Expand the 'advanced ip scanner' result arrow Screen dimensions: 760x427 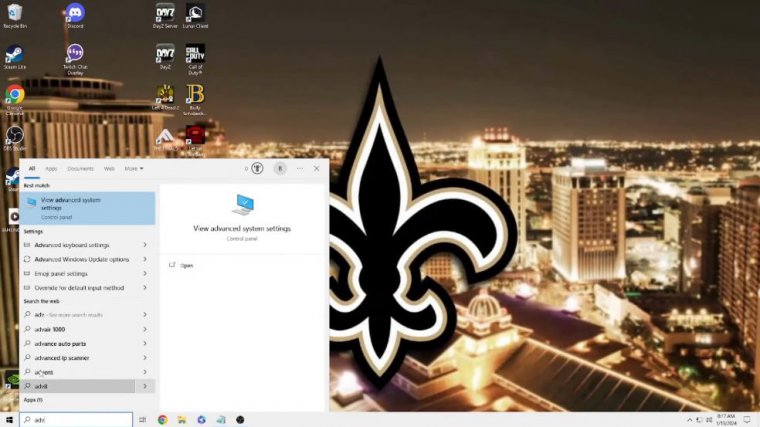pos(145,357)
